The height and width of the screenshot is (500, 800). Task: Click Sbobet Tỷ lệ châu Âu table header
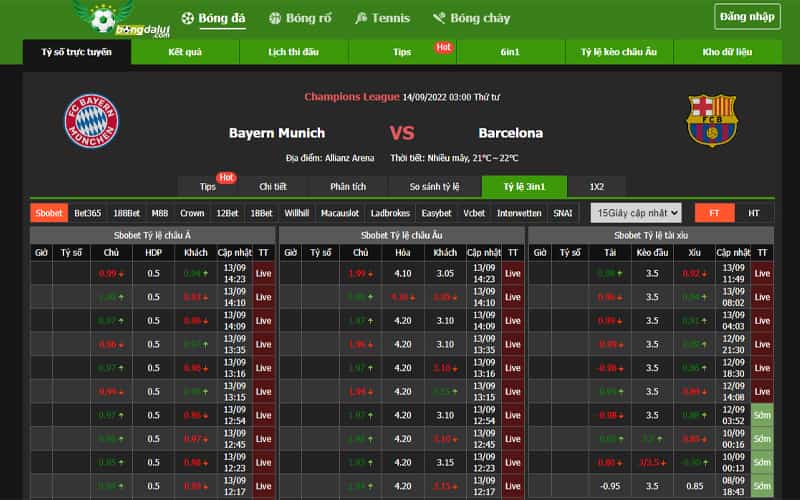click(402, 236)
